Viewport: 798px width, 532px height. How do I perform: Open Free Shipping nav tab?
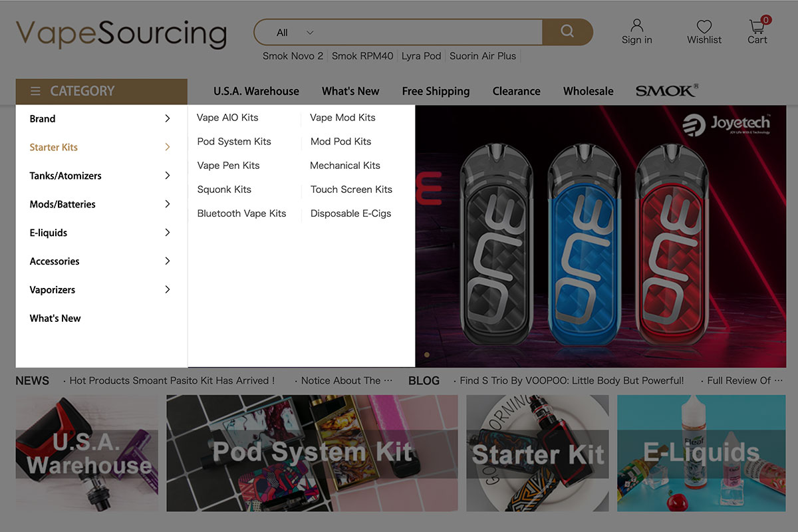[436, 91]
